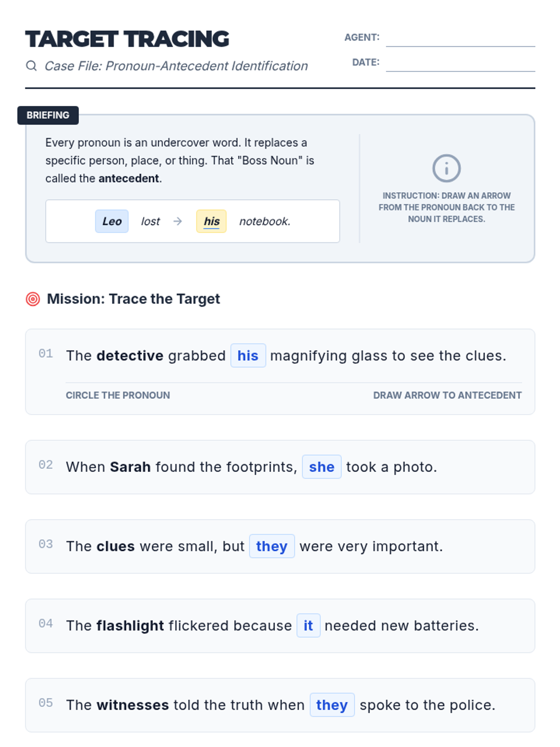Click the 'CIRCLE THE PRONOUN' label
Image resolution: width=560 pixels, height=747 pixels.
click(118, 395)
